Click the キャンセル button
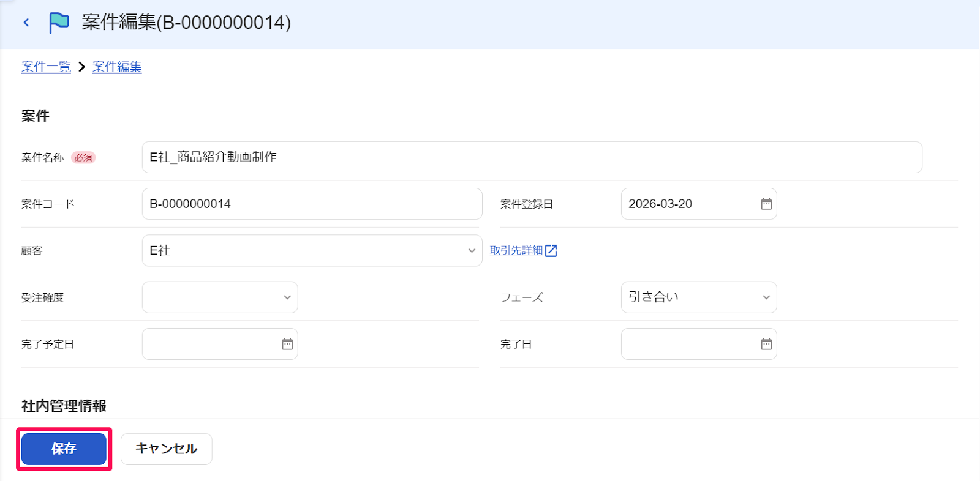The image size is (980, 481). 167,449
